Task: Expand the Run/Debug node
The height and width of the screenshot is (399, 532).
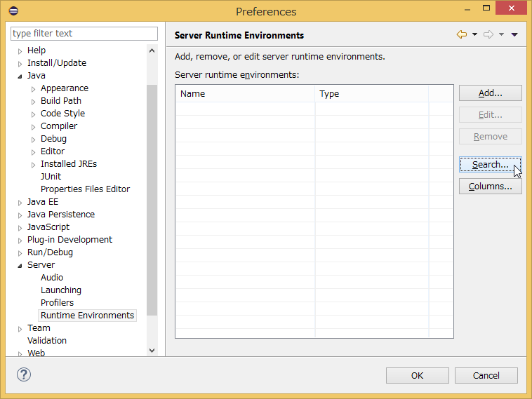Action: [x=20, y=253]
